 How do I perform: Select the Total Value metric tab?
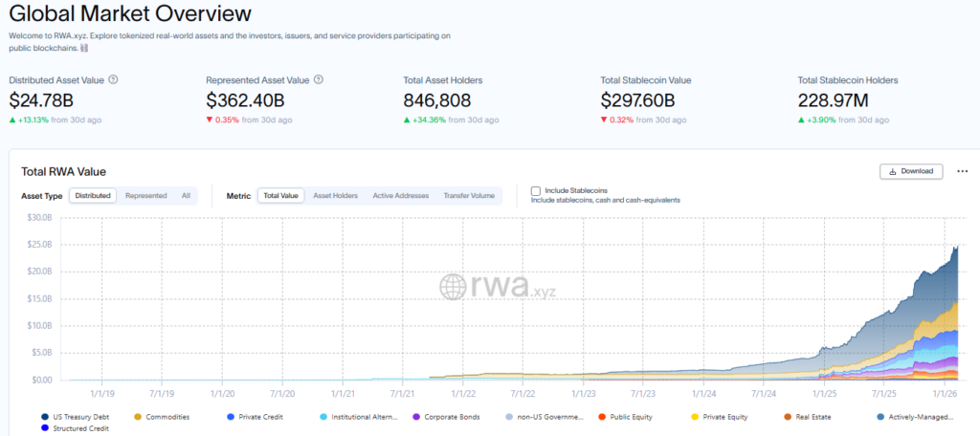coord(280,196)
